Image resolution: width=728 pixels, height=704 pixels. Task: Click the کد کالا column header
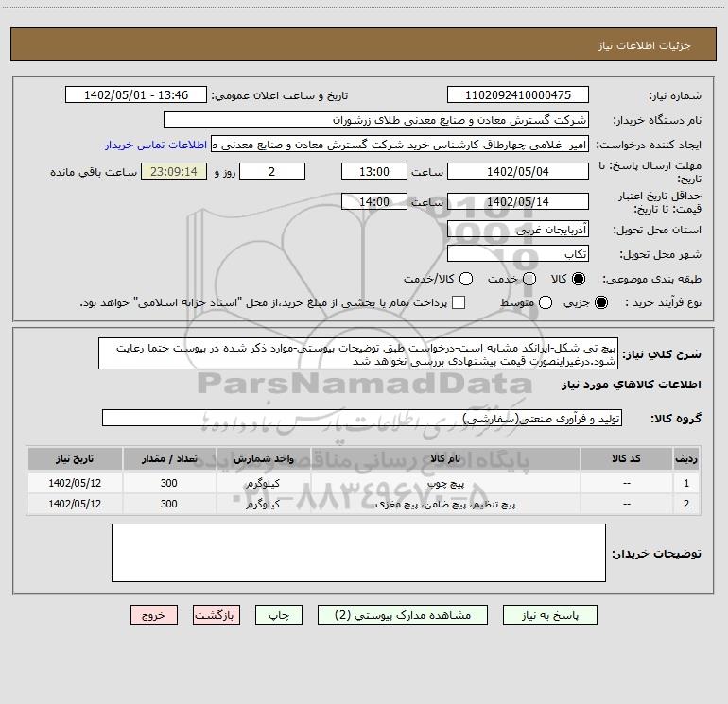626,458
